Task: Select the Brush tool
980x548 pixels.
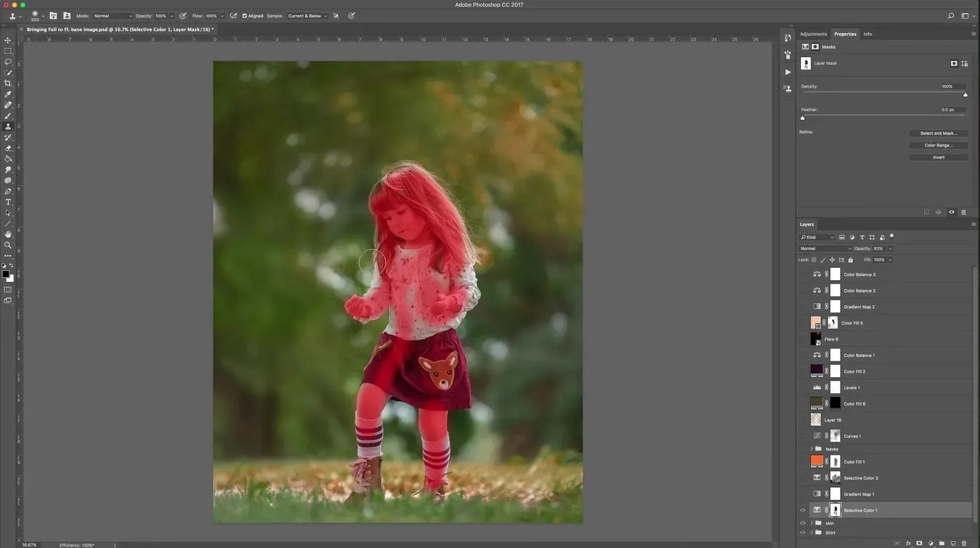Action: (x=8, y=116)
